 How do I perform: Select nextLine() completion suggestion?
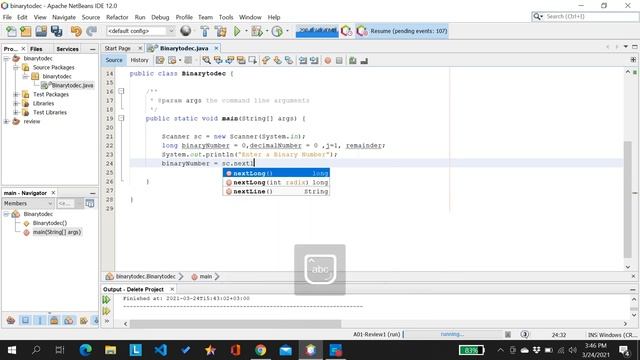[276, 191]
